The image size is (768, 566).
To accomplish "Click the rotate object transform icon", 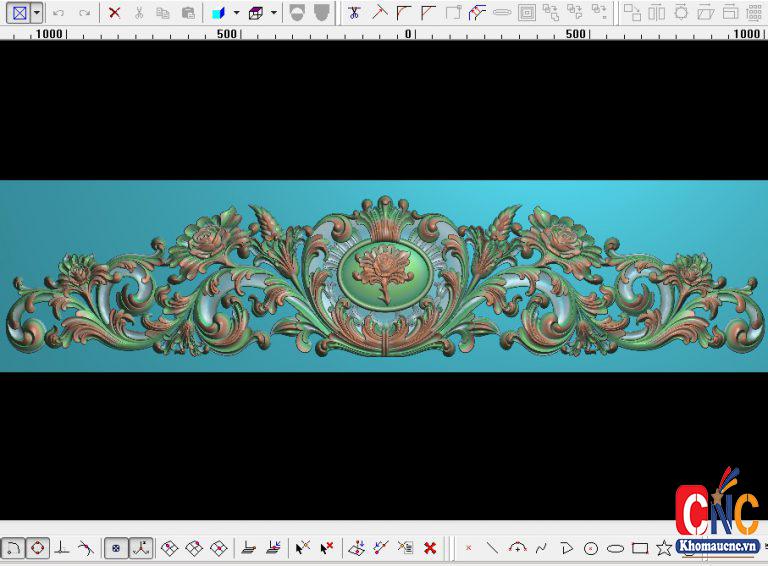I will (x=681, y=13).
